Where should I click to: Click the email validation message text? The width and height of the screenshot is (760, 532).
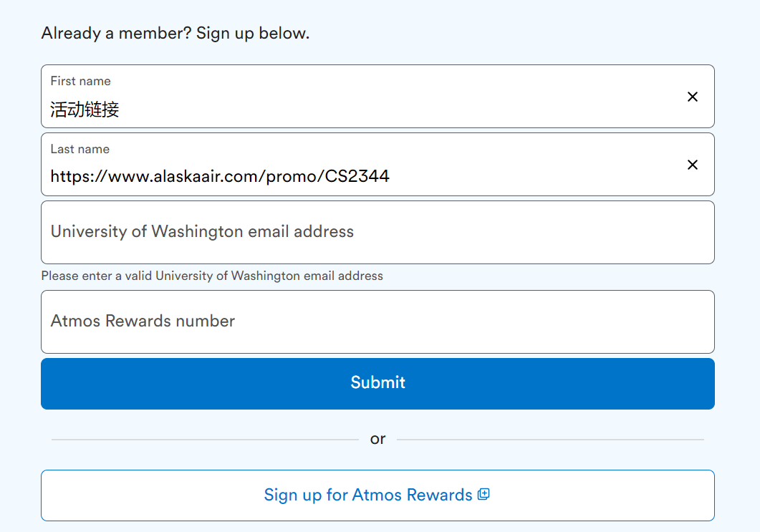(x=212, y=276)
